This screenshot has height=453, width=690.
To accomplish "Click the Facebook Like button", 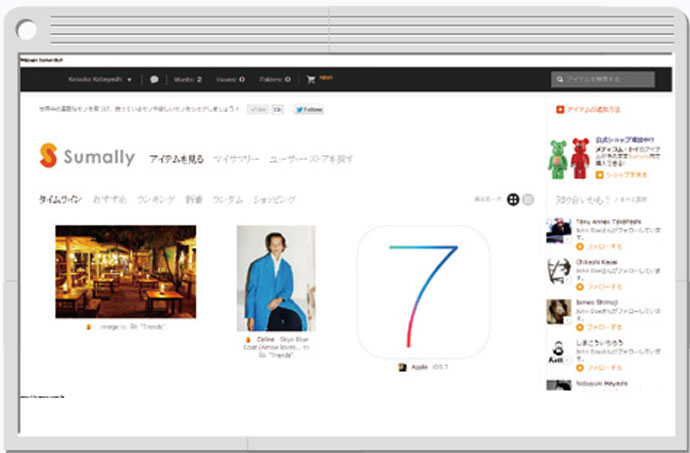I will [257, 110].
